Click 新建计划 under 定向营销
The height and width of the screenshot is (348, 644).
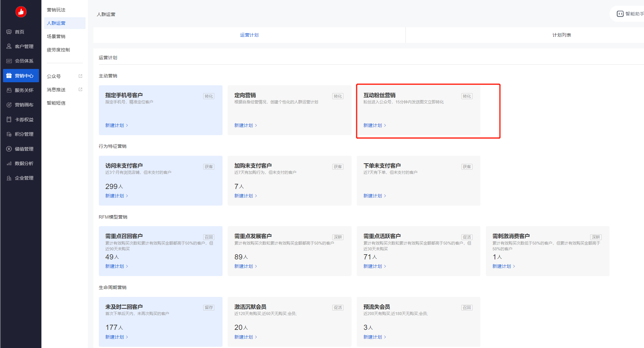246,125
